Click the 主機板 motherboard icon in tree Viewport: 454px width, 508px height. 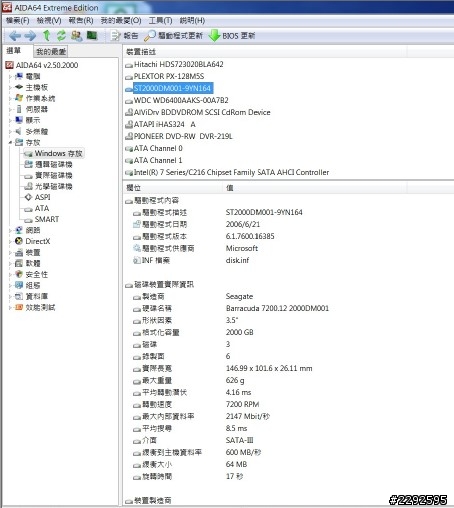point(19,87)
